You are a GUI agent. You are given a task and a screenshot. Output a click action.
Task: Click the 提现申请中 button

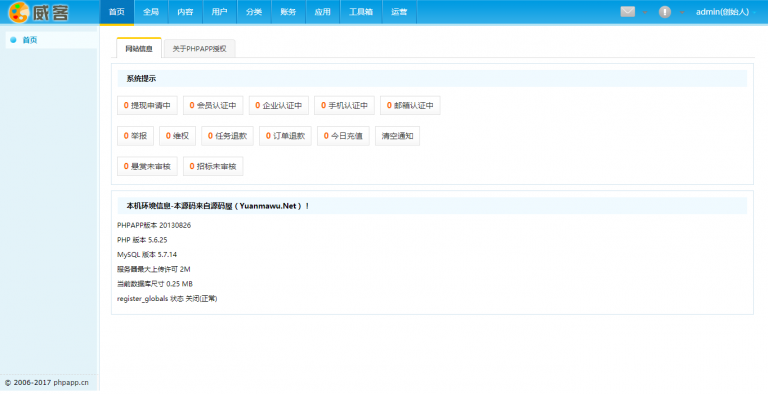[x=147, y=105]
